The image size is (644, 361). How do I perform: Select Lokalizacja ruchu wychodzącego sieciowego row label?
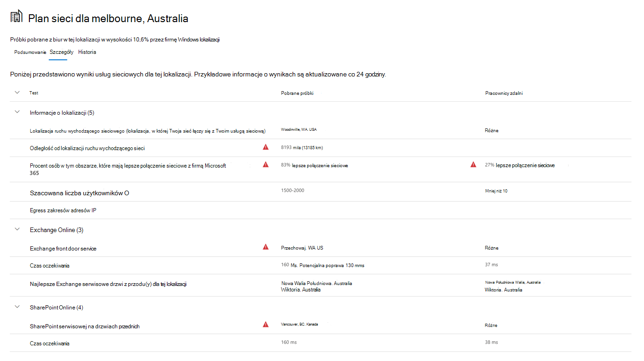coord(148,131)
